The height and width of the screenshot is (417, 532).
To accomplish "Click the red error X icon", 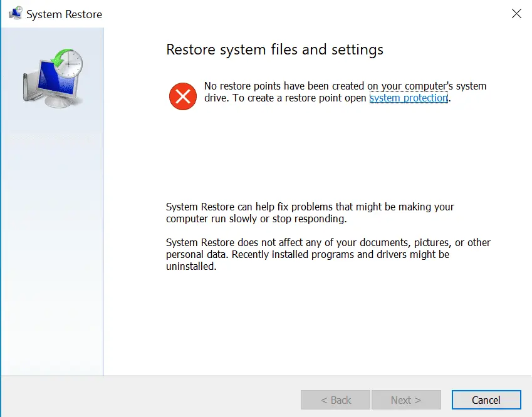I will click(x=183, y=96).
